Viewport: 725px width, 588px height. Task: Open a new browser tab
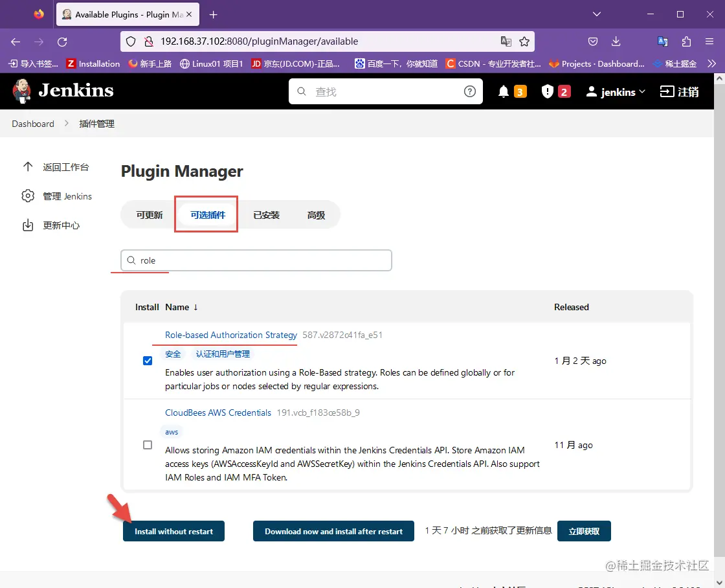tap(213, 15)
